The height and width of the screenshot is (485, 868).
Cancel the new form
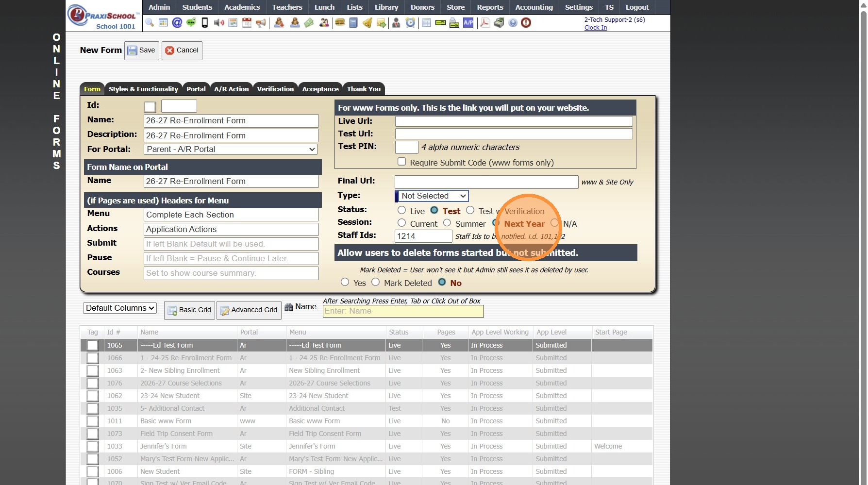[x=182, y=50]
